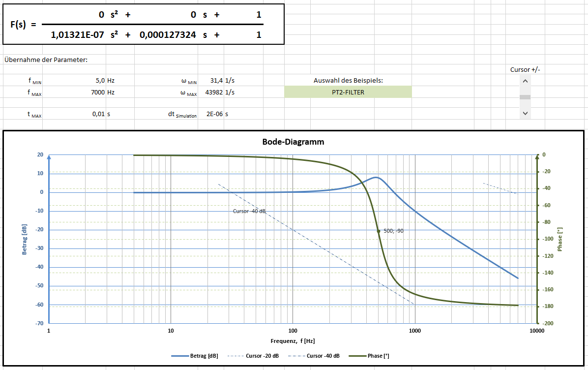Click the Cursor scroll up arrow
The height and width of the screenshot is (370, 588).
(x=525, y=81)
